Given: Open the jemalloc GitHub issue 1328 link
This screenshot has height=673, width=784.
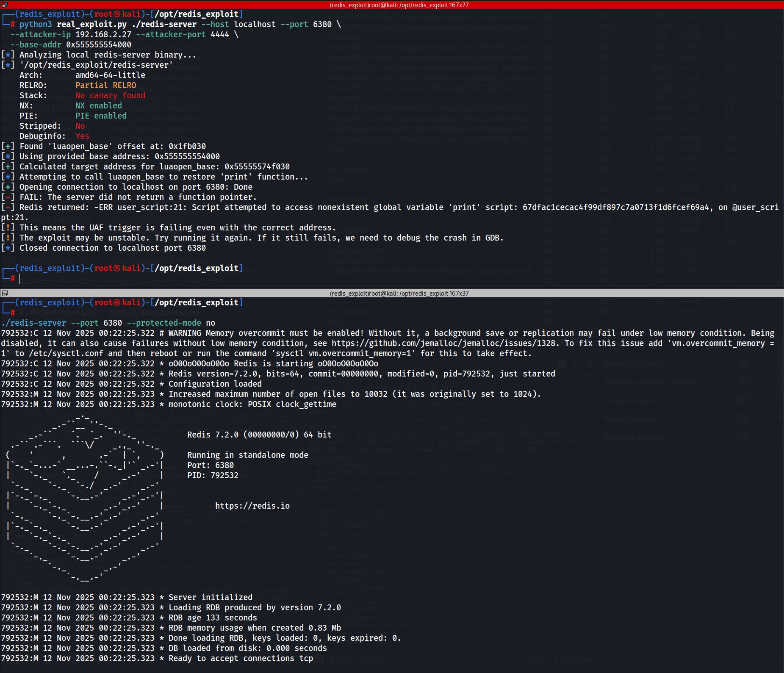Looking at the screenshot, I should coord(443,343).
